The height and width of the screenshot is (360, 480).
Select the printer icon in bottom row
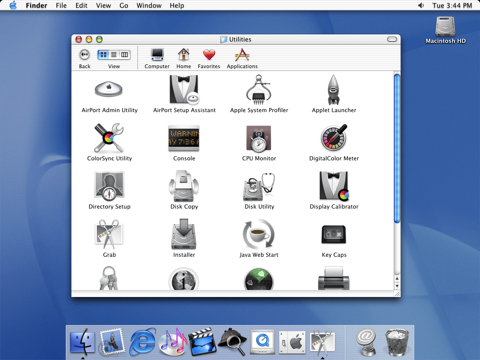pyautogui.click(x=334, y=278)
